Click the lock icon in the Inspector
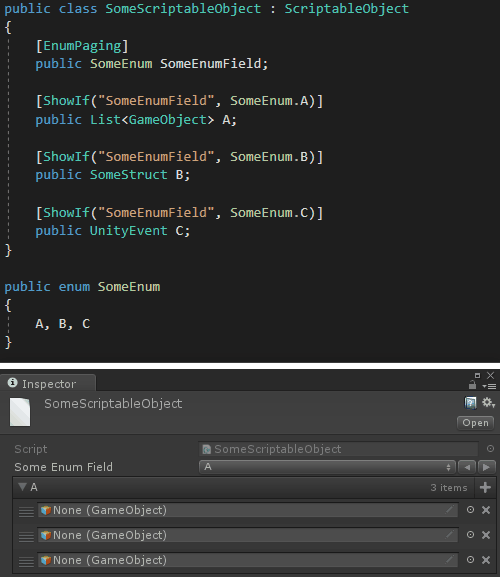This screenshot has height=577, width=500. click(x=472, y=385)
